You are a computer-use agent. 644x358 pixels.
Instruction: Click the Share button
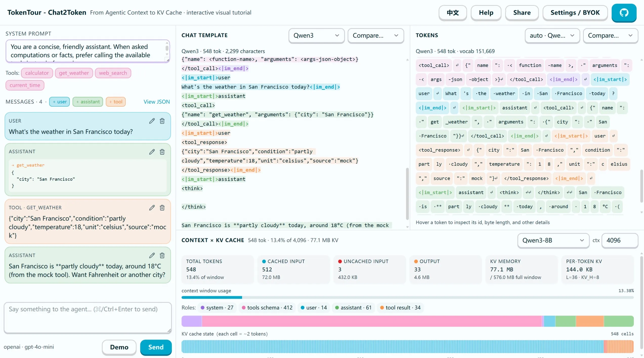point(522,13)
